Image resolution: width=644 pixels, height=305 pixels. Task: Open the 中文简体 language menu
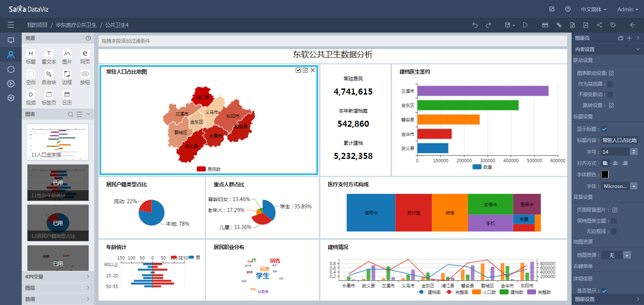coord(593,9)
